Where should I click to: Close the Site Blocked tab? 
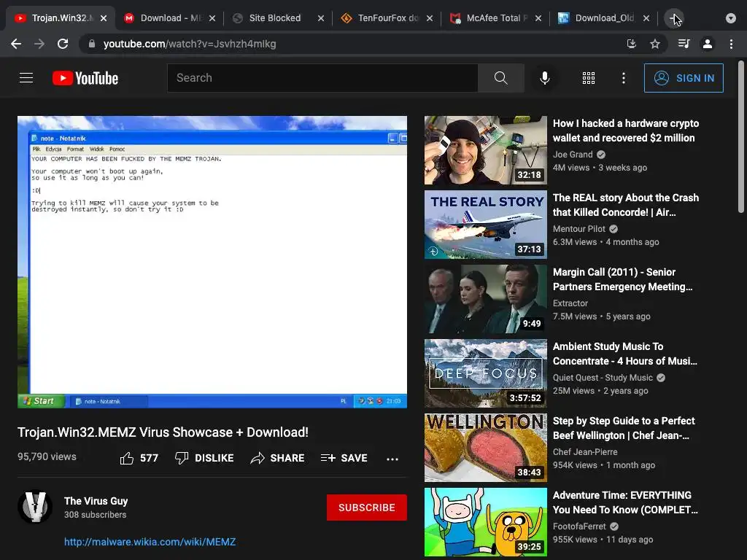click(x=321, y=18)
